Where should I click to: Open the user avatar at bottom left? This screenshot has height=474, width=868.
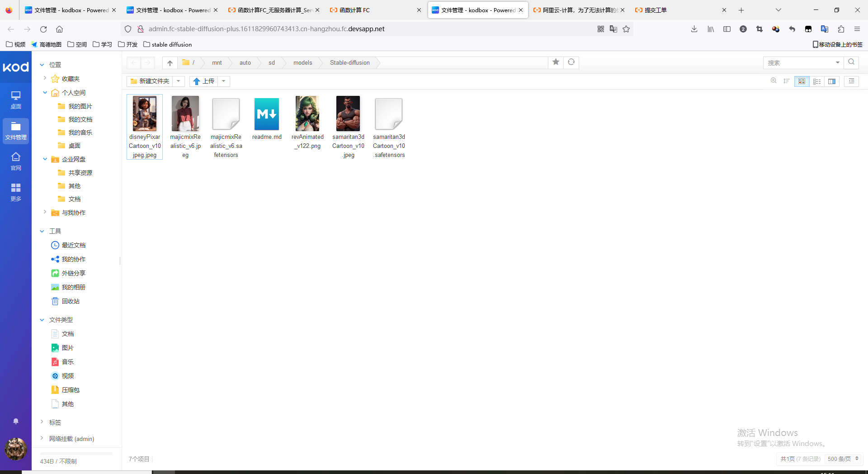[x=16, y=449]
